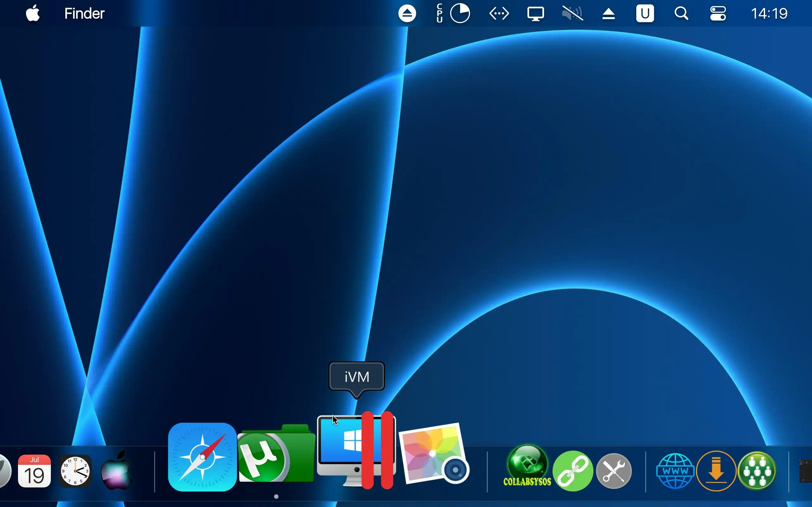
Task: Open the Calendar showing Jul 19
Action: click(34, 471)
